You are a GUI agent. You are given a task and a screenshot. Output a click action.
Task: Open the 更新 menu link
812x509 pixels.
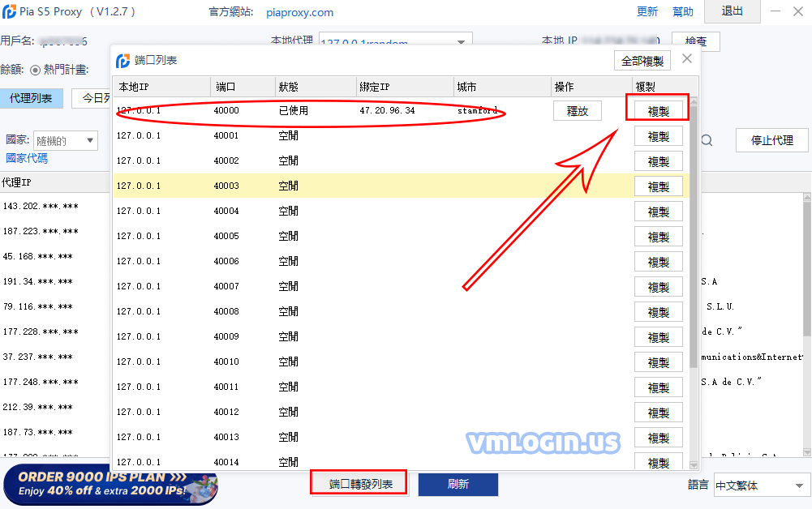647,12
